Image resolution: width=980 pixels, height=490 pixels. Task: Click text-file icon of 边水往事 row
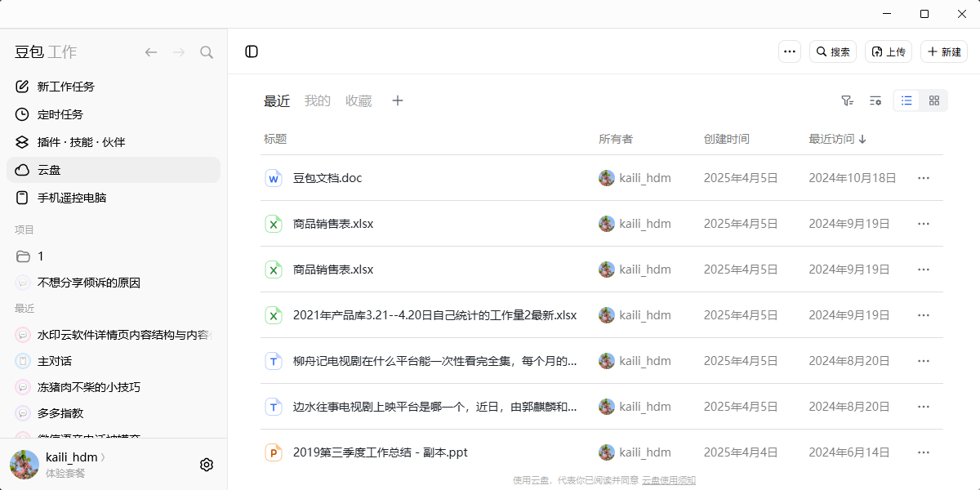(274, 407)
